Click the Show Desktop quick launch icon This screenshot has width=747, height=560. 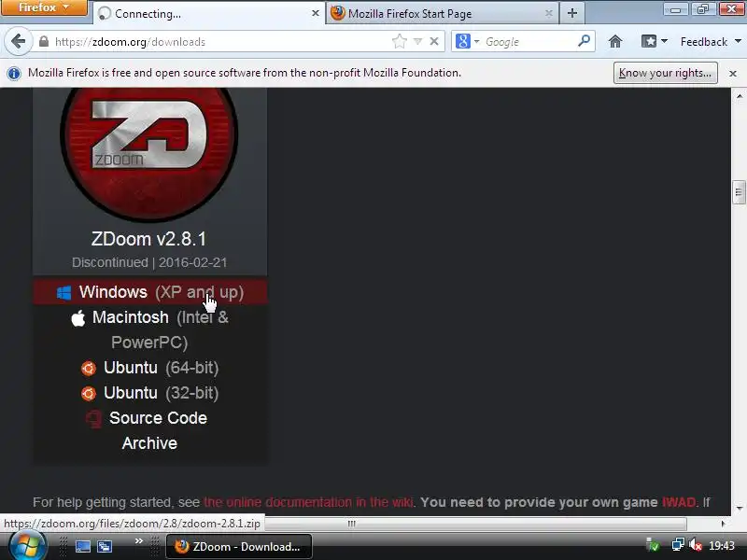pyautogui.click(x=83, y=546)
